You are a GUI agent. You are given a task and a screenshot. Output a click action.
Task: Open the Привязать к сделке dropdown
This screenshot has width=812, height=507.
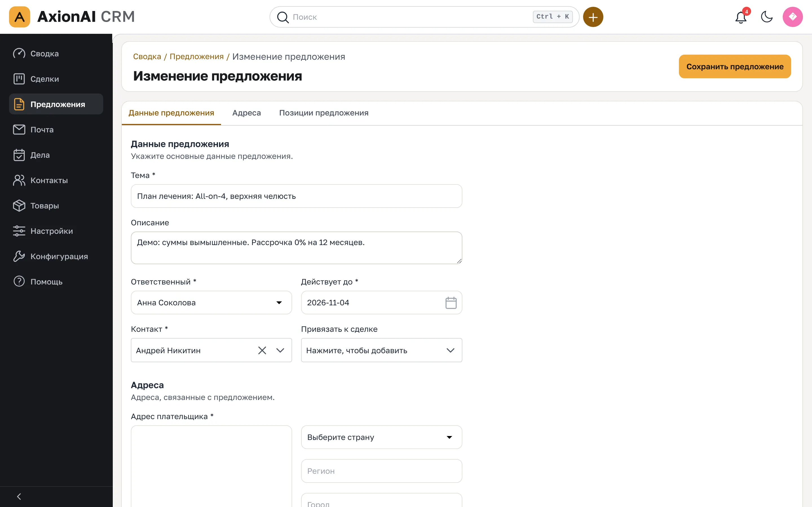[381, 350]
